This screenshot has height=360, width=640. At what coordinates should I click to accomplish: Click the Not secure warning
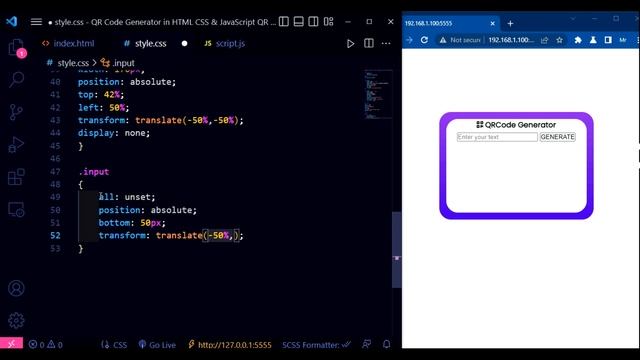click(x=460, y=40)
